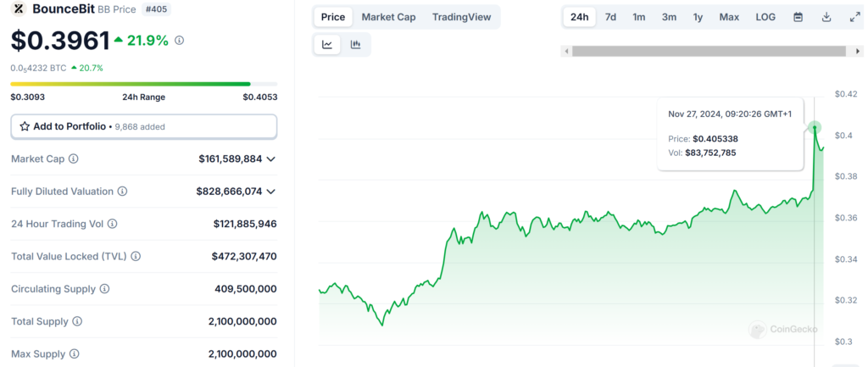Viewport: 868px width, 367px height.
Task: Toggle LOG scale on chart
Action: pos(765,17)
